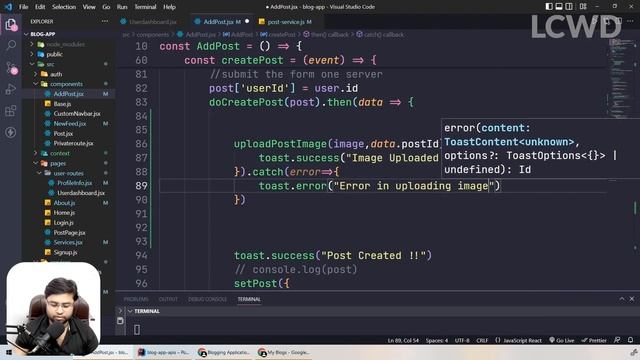Close the terminal panel
The width and height of the screenshot is (640, 360).
click(632, 299)
